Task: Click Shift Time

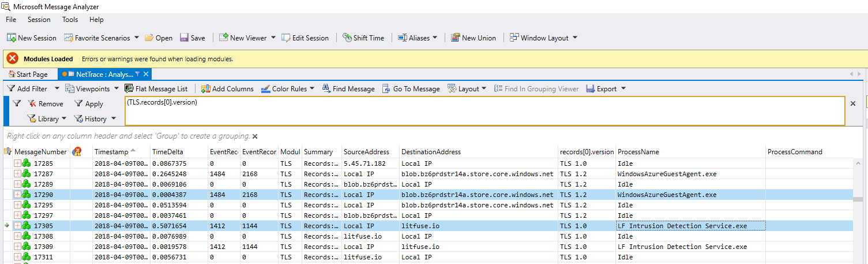Action: [363, 38]
